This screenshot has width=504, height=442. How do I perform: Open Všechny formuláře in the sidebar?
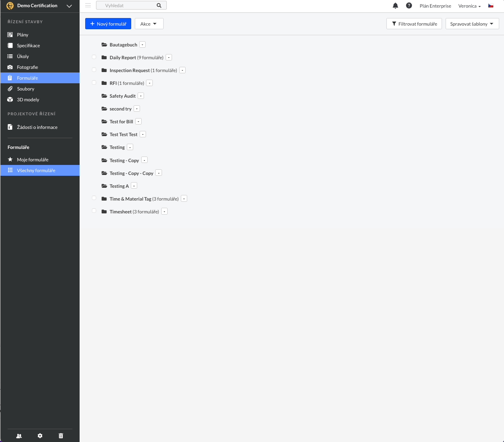coord(36,170)
